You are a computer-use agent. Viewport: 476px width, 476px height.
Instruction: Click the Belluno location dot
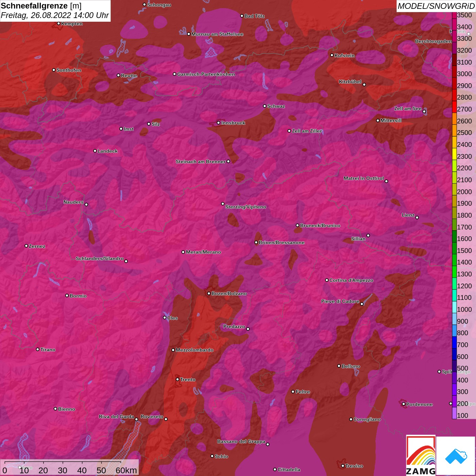tap(339, 366)
